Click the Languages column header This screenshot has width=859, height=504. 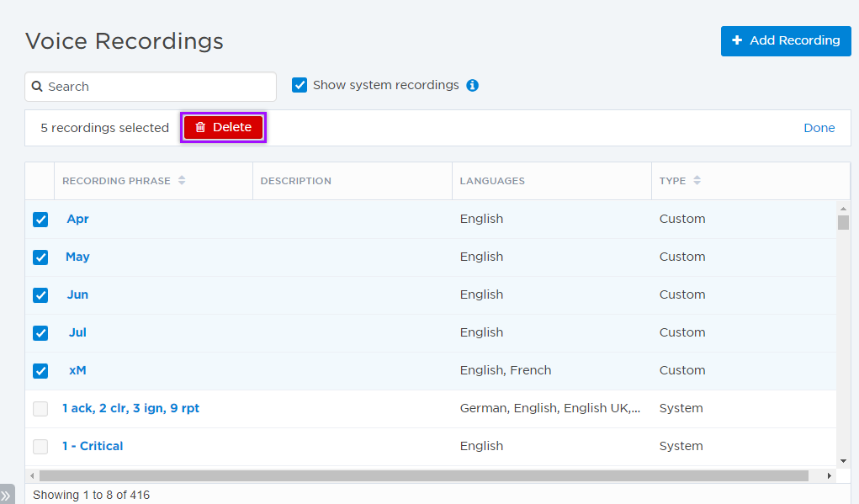(x=492, y=181)
